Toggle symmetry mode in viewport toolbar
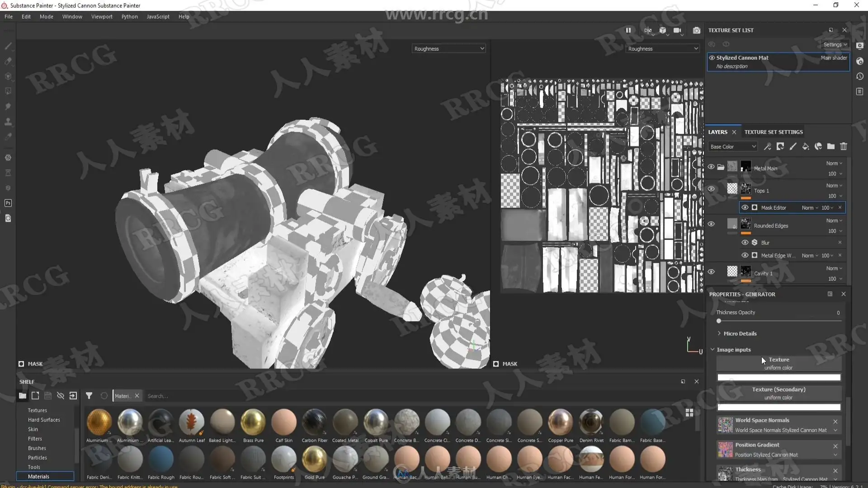 click(648, 30)
